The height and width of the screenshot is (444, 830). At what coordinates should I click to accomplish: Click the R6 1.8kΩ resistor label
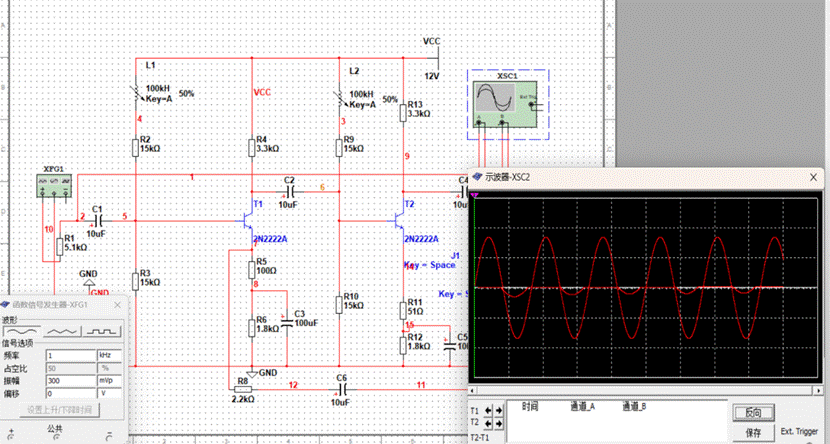tap(267, 324)
